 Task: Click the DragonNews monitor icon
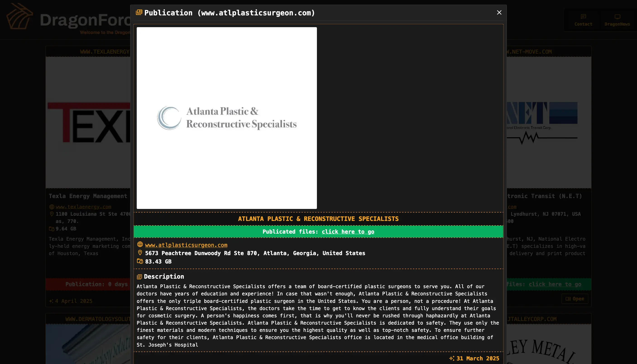coord(617,17)
